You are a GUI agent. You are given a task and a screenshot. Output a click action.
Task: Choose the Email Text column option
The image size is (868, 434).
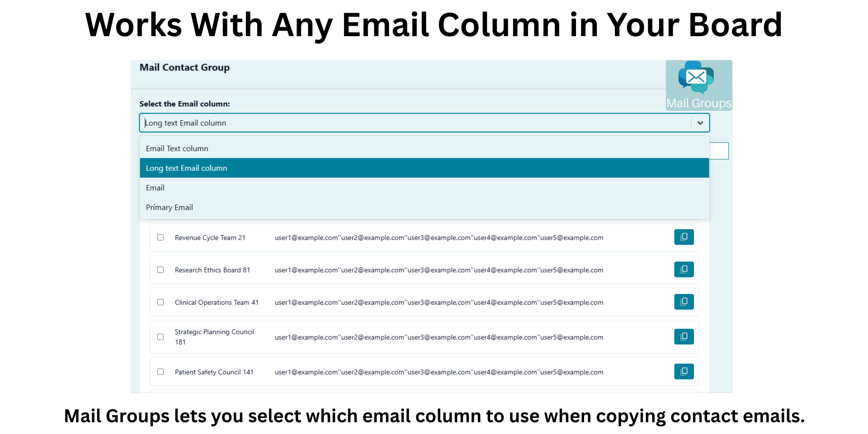pyautogui.click(x=177, y=149)
